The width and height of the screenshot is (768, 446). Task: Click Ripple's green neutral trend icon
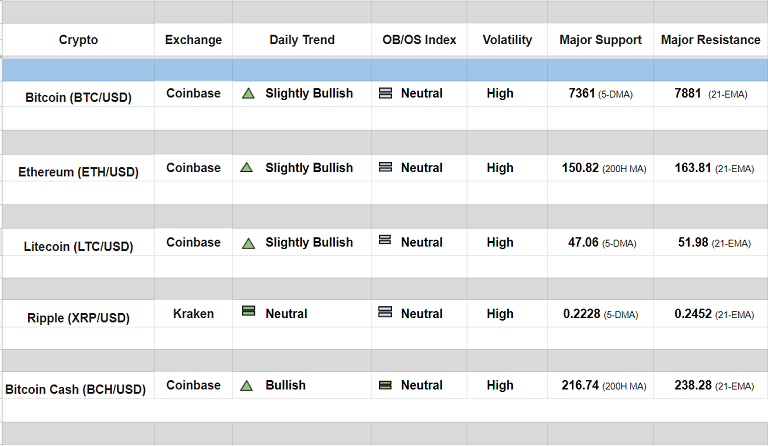(x=248, y=312)
